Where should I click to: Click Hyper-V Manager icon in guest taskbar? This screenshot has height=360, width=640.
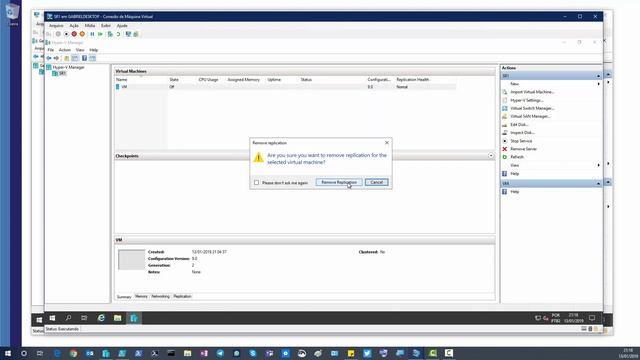(x=134, y=318)
